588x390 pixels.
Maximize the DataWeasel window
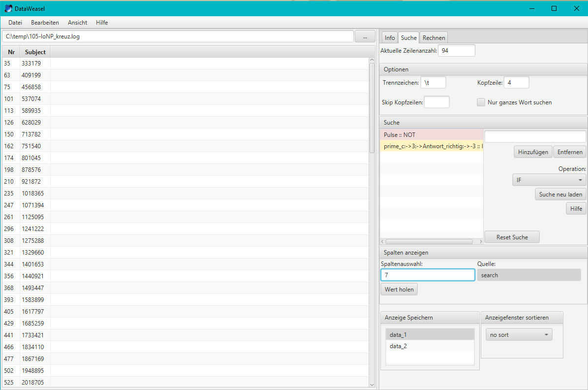click(554, 8)
